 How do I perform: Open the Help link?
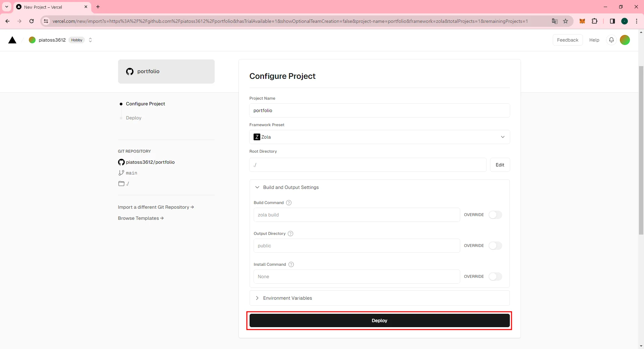[594, 40]
